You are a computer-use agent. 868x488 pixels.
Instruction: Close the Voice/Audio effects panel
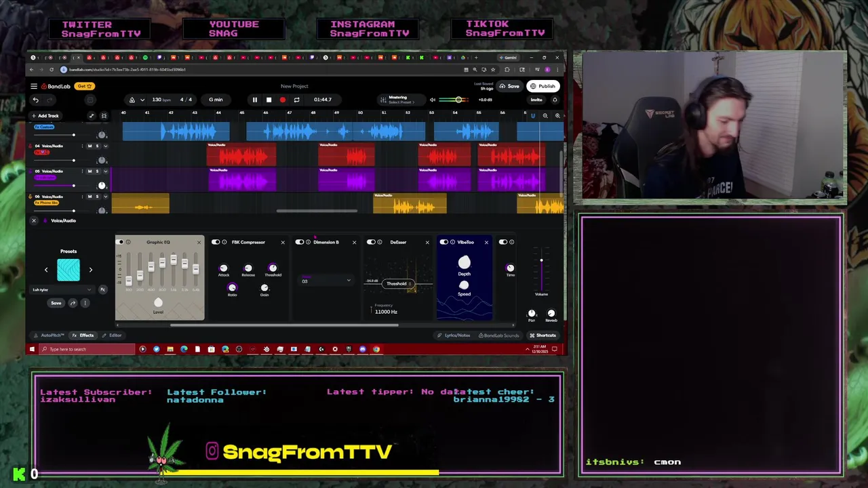34,220
